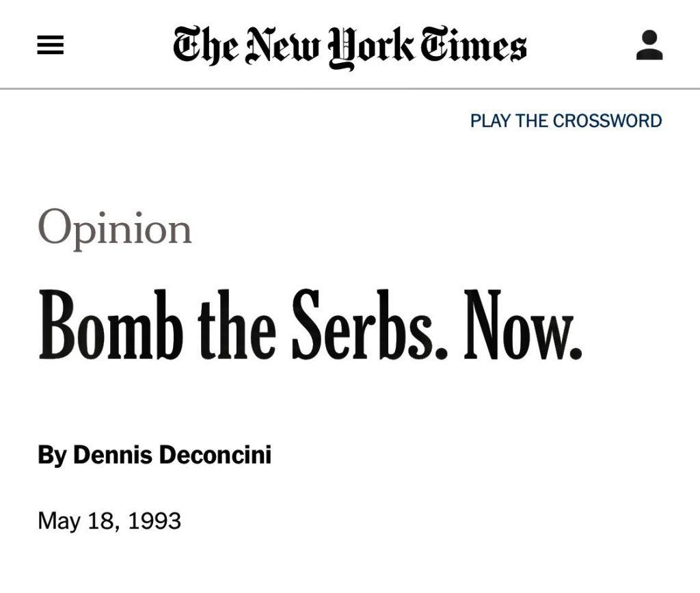Viewport: 700px width, 593px height.
Task: Click the "By" byline prefix
Action: click(52, 455)
